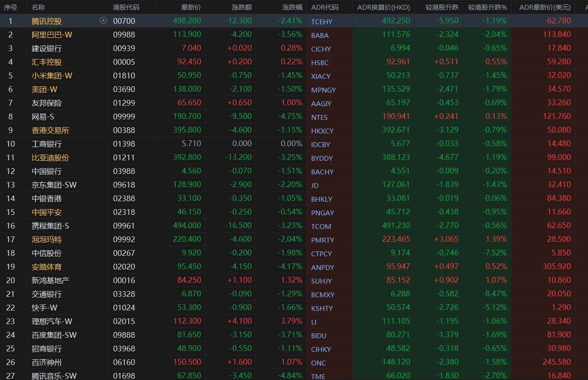Click change percent -7.52% of 中信股份
Screen dimensions: 588x380
click(x=494, y=253)
